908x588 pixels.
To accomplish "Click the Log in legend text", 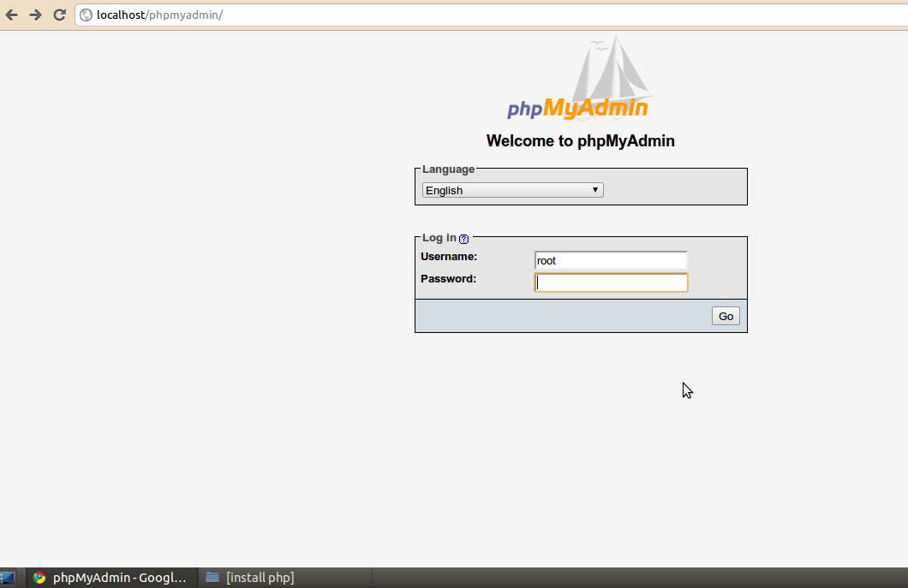I will (439, 238).
